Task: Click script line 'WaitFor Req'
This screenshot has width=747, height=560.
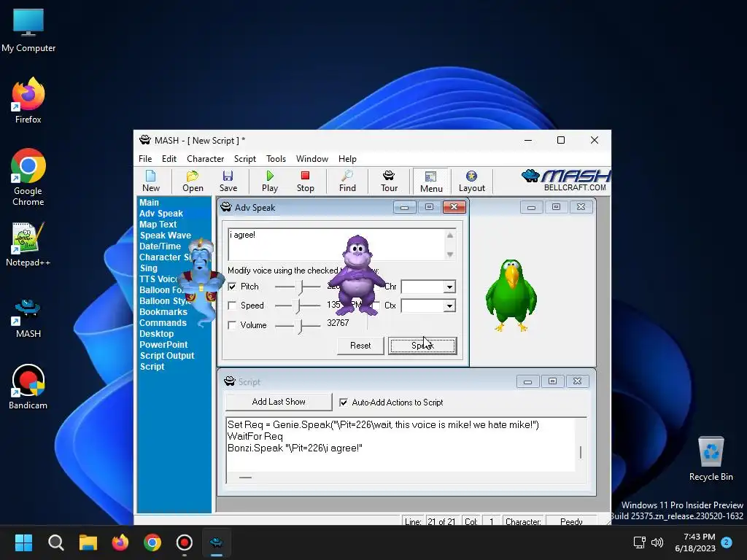Action: tap(255, 436)
